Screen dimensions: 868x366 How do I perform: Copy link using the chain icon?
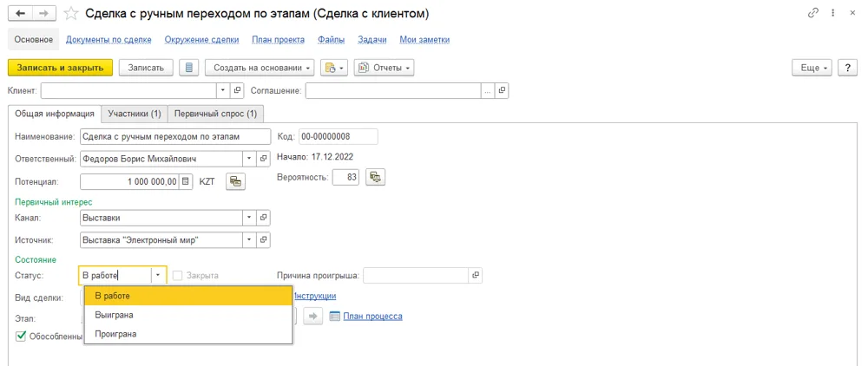pos(813,13)
